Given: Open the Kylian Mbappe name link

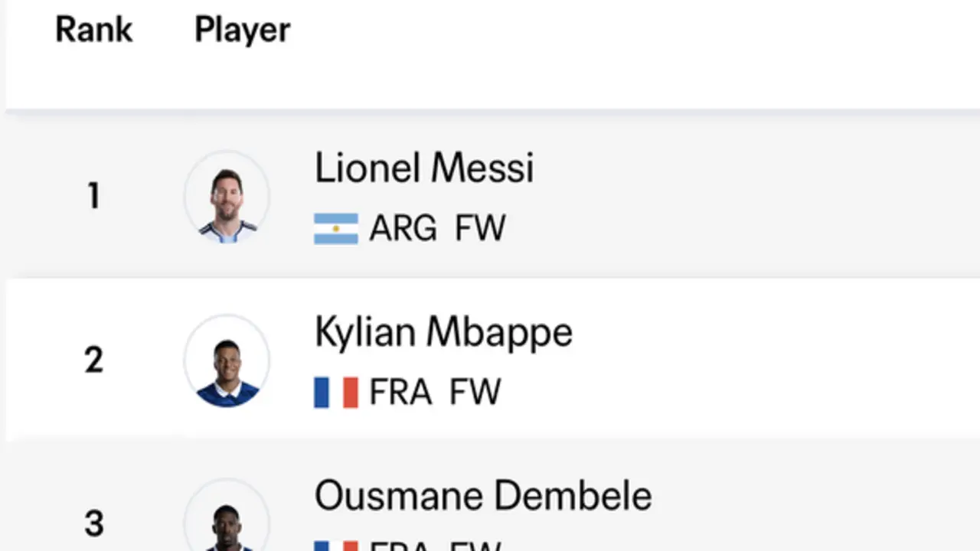Looking at the screenshot, I should pyautogui.click(x=443, y=333).
